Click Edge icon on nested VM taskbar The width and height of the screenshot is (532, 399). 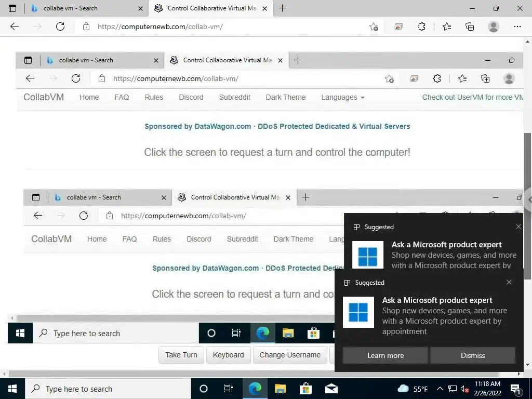(x=262, y=333)
